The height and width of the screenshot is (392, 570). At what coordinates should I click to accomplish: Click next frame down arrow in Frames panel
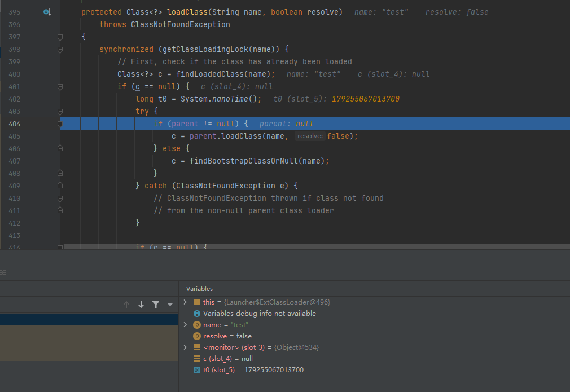pyautogui.click(x=141, y=305)
